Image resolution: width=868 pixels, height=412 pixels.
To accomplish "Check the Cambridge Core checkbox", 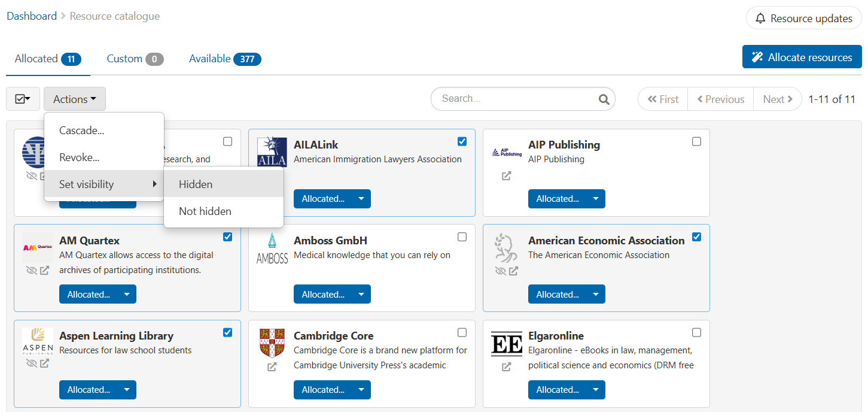I will click(462, 332).
